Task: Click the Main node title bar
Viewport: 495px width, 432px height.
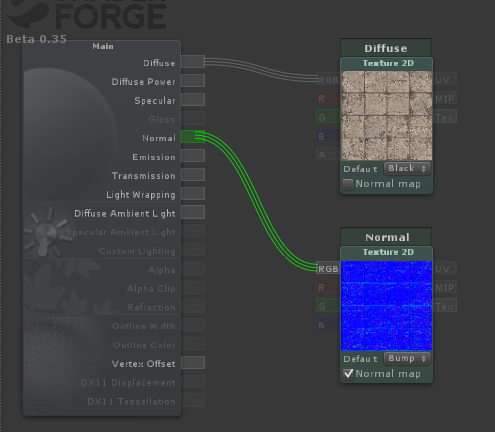Action: (102, 46)
